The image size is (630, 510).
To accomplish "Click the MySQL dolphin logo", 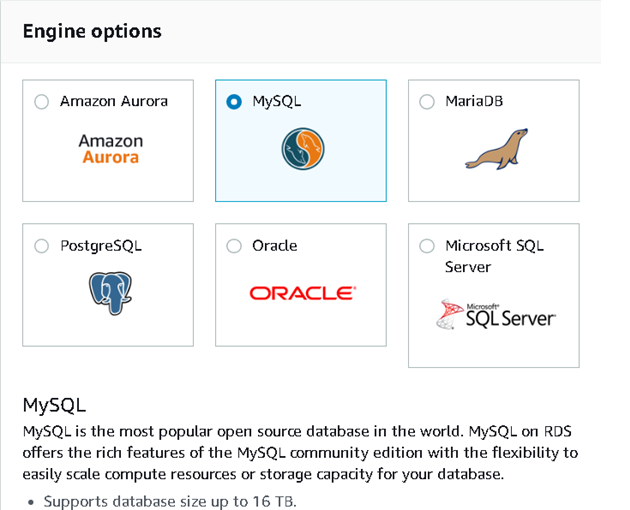I will 302,149.
